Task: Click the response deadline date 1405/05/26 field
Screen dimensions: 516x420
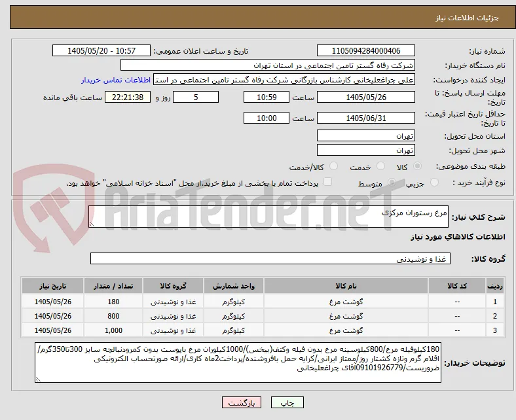Action: coord(365,97)
